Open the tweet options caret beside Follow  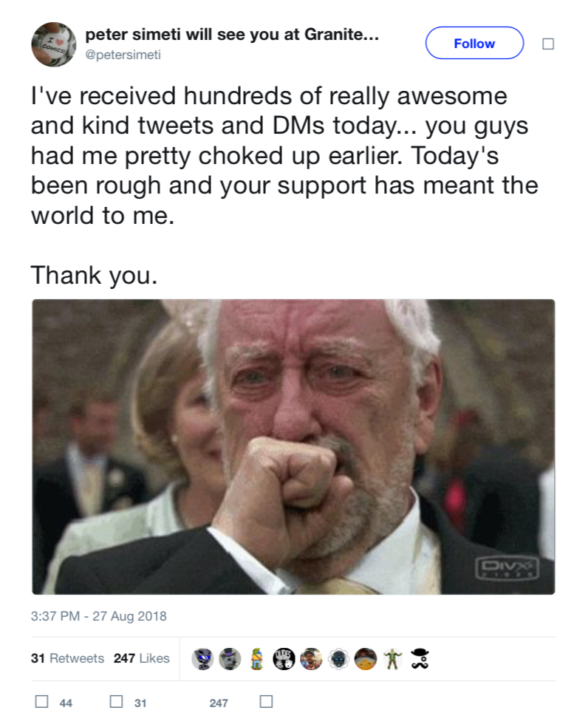(548, 44)
